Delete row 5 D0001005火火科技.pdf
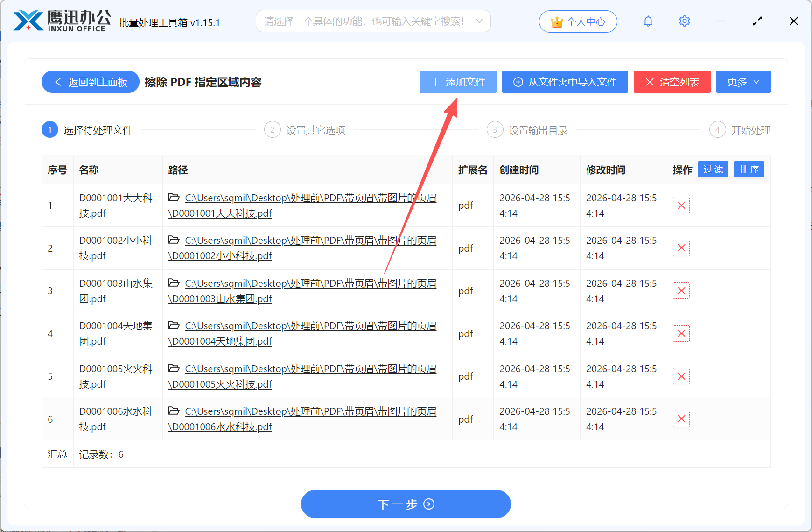 point(681,376)
